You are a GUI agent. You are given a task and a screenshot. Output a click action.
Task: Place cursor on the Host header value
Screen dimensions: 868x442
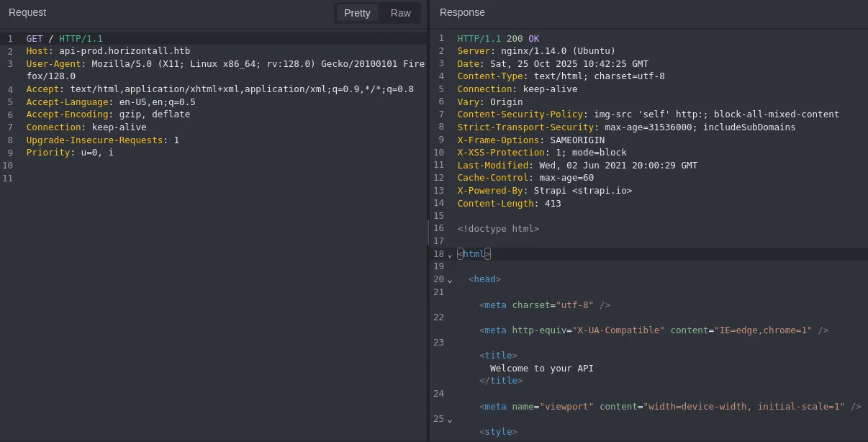click(125, 51)
